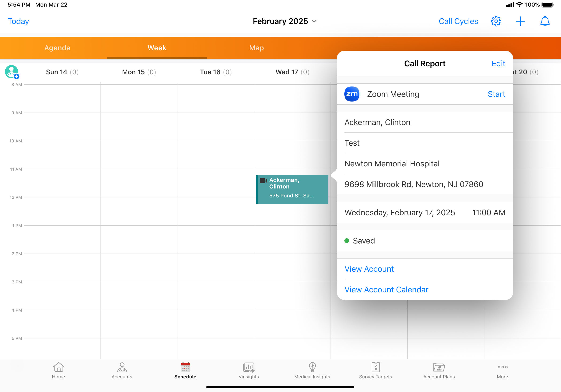Tap Edit on the Call Report
The image size is (561, 392).
tap(498, 63)
